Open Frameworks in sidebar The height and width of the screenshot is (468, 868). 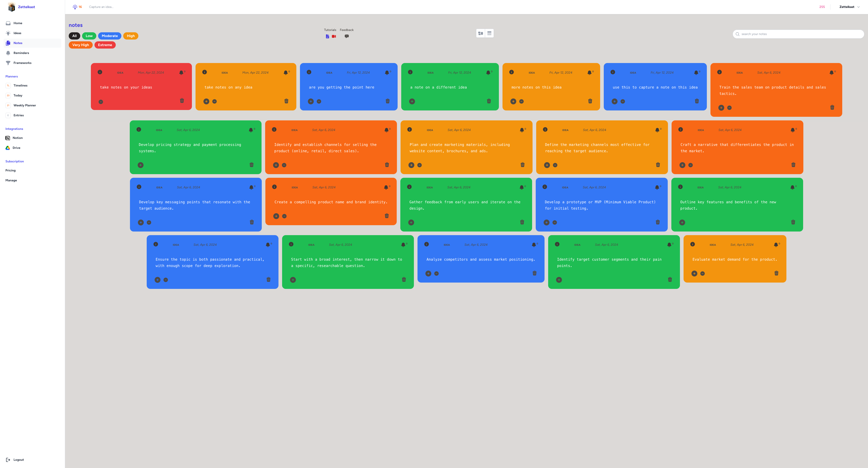point(32,63)
